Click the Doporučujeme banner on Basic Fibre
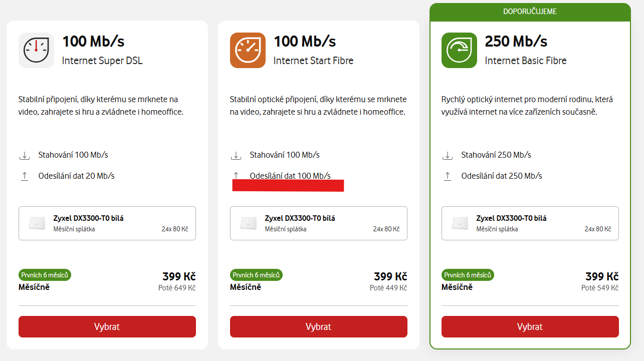Screen dimensions: 644x361 (530, 12)
